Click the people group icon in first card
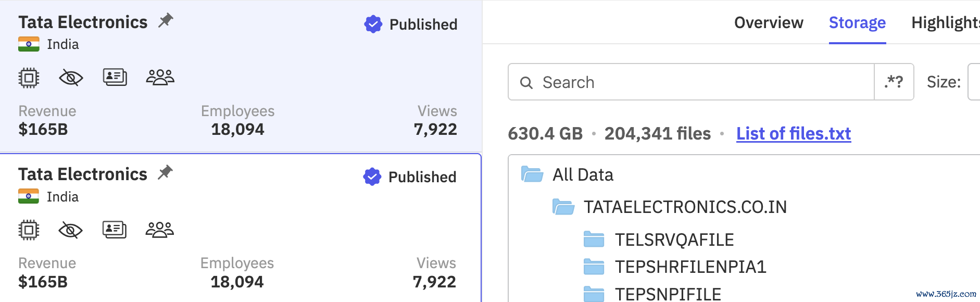The image size is (980, 302). tap(160, 77)
